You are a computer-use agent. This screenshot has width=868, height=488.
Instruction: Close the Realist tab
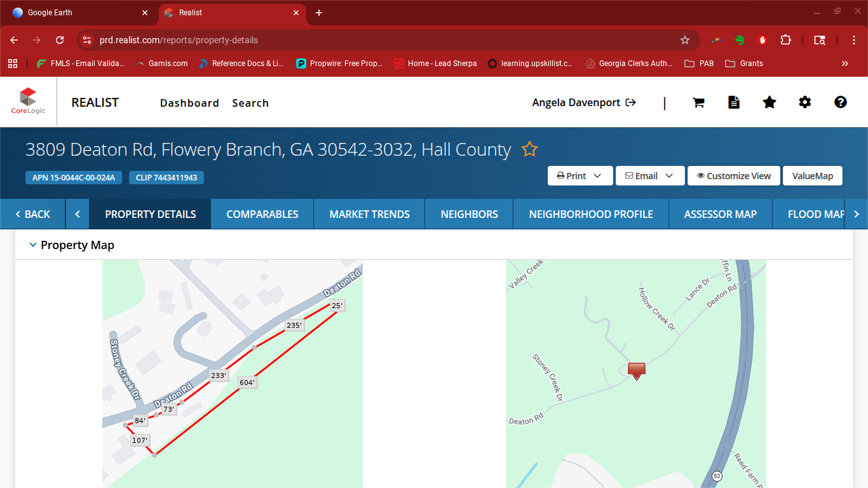click(296, 13)
